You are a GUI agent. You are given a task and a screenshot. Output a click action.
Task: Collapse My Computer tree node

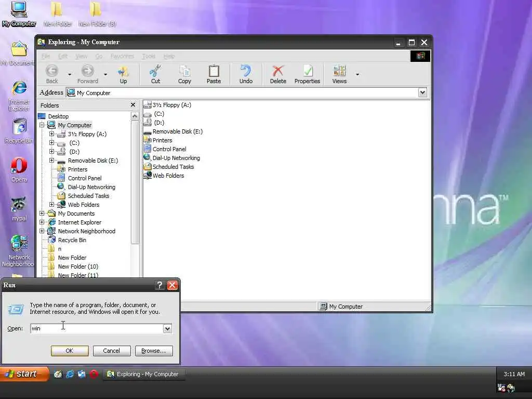pyautogui.click(x=42, y=125)
